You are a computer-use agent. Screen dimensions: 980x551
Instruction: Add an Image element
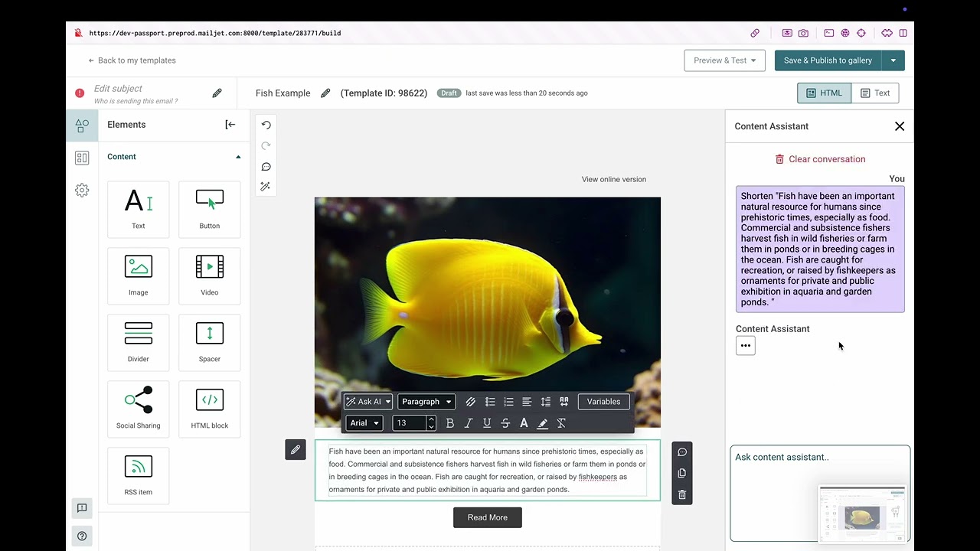click(139, 275)
